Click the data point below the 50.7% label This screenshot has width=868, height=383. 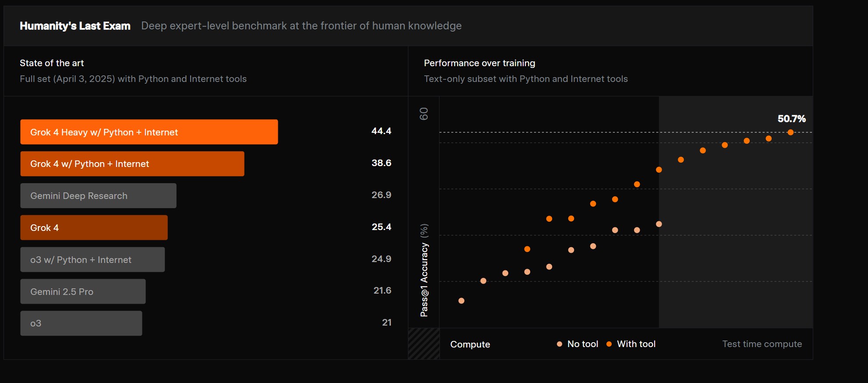(790, 132)
